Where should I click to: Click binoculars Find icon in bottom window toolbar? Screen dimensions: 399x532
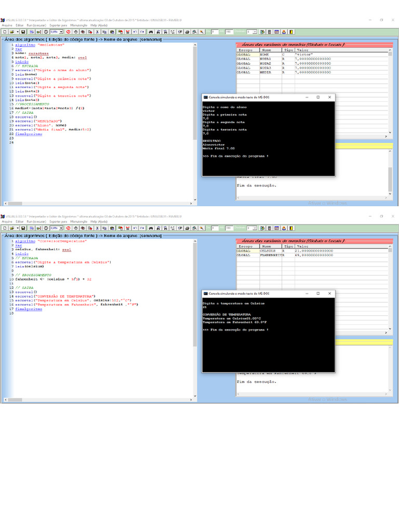(x=151, y=228)
